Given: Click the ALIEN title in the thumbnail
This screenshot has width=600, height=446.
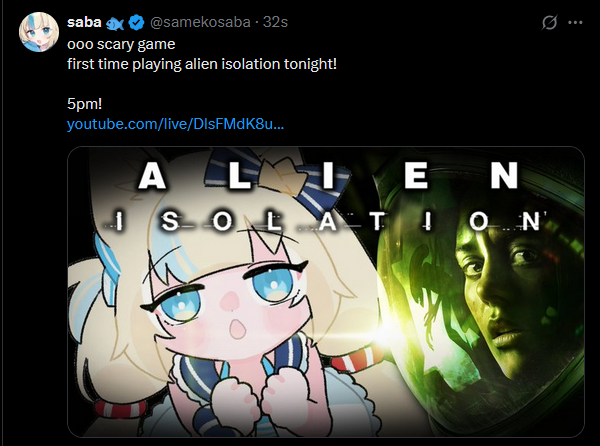Looking at the screenshot, I should (x=328, y=176).
